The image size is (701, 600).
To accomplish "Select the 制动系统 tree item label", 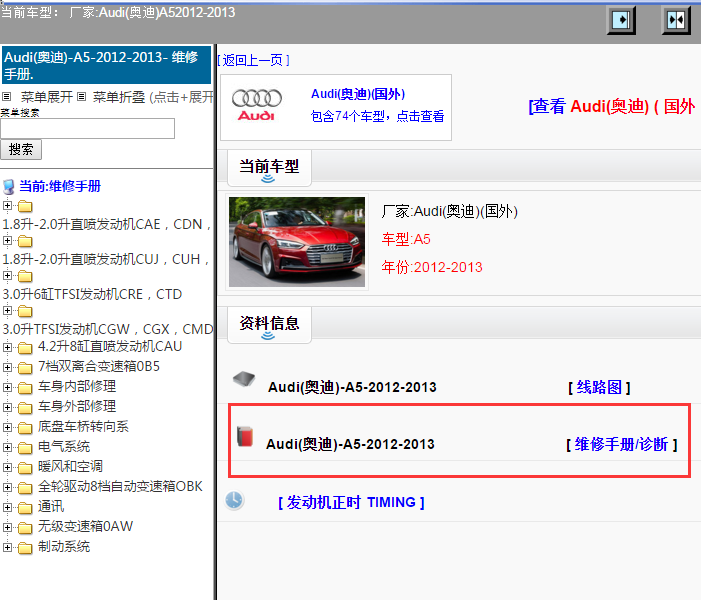I will pos(63,546).
